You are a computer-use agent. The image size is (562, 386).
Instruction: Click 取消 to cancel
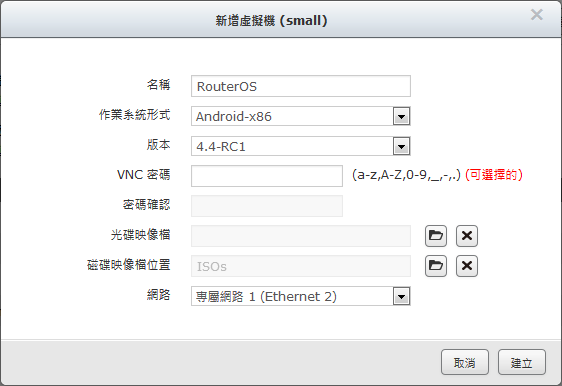coord(465,362)
